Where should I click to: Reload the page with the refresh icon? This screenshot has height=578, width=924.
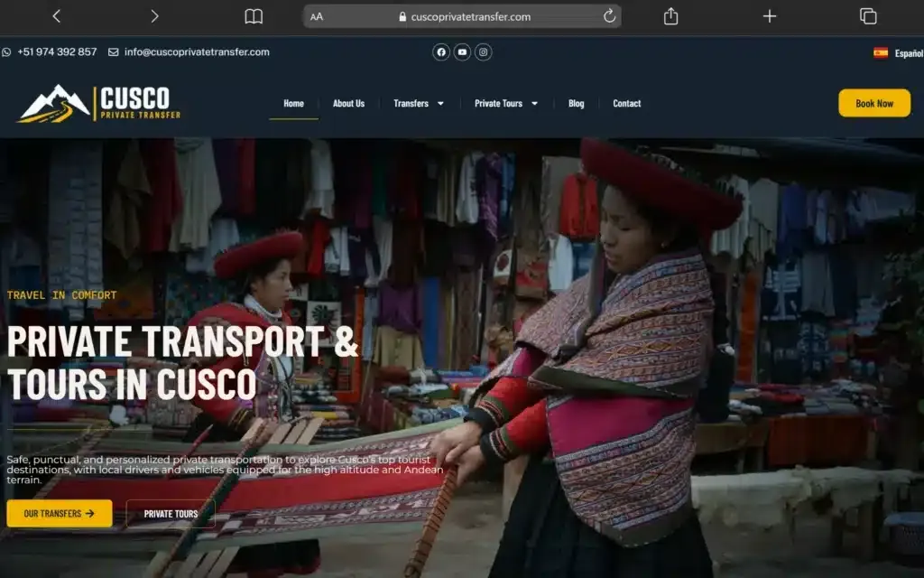[609, 16]
